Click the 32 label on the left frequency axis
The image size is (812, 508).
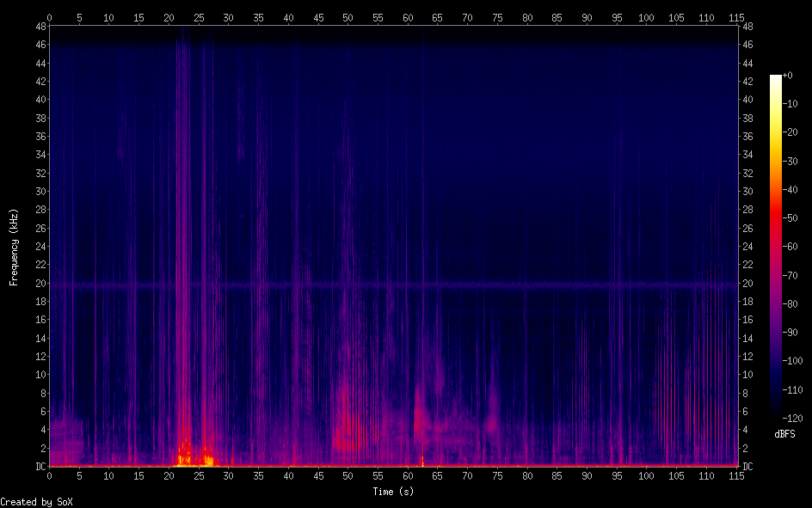[x=40, y=173]
